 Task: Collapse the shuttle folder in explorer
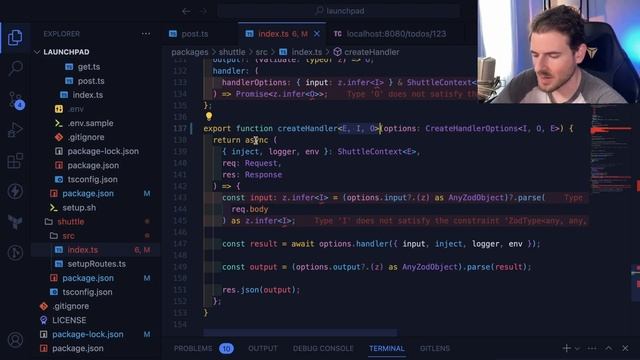point(70,222)
